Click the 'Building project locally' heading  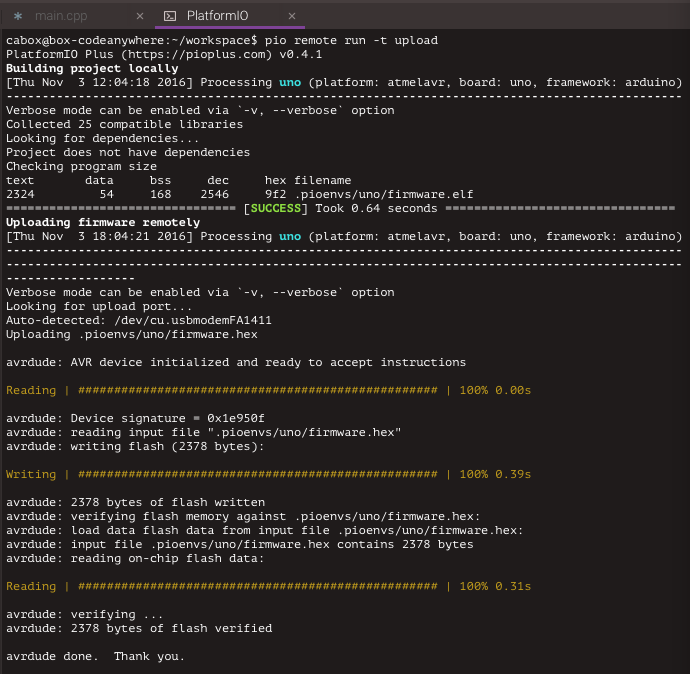click(x=92, y=69)
